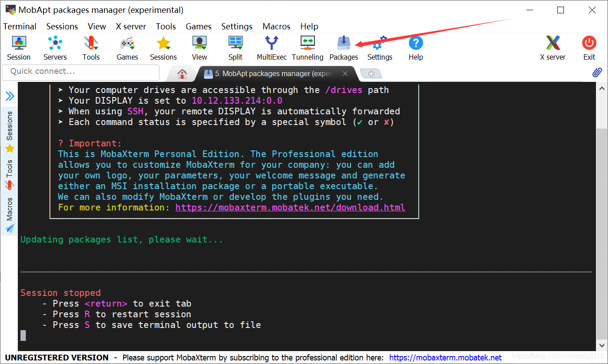The image size is (608, 364).
Task: Click the 10.12.133.214:0.0 DISPLAY text
Action: (237, 101)
